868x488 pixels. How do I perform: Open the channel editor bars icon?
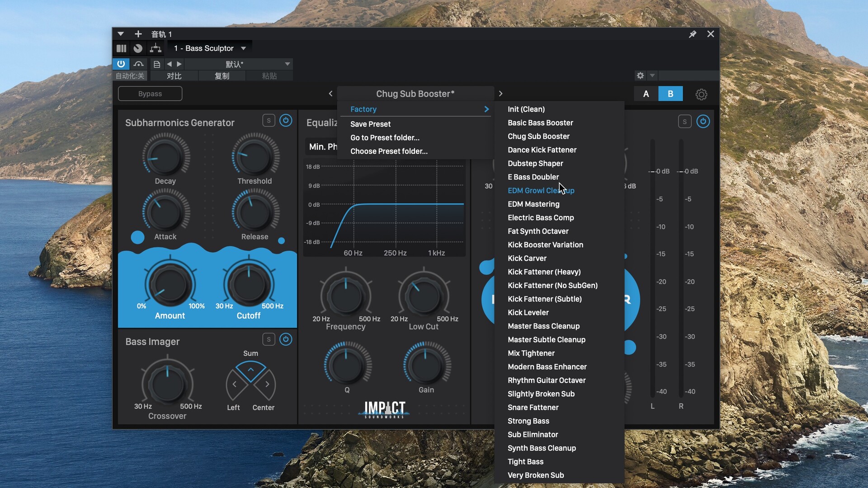point(121,48)
